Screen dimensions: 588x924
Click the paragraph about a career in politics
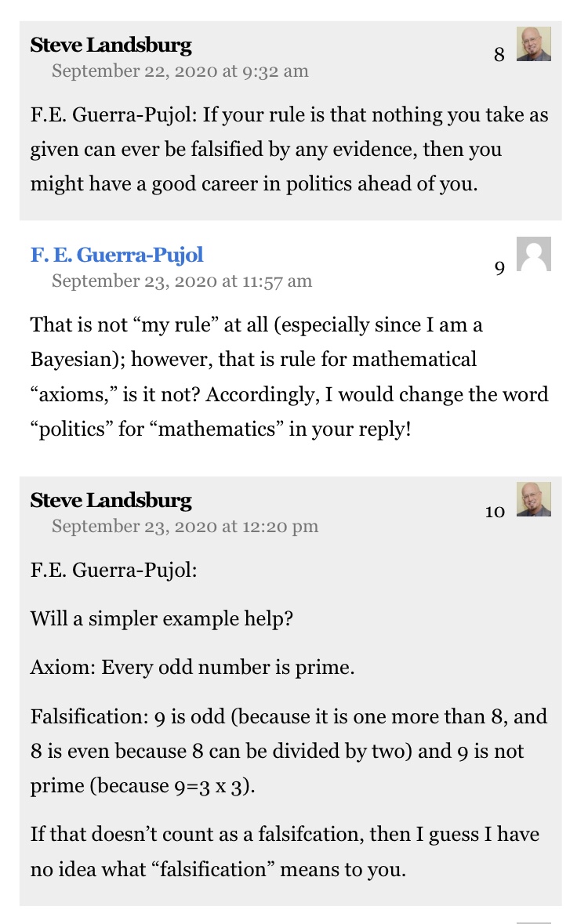point(289,149)
